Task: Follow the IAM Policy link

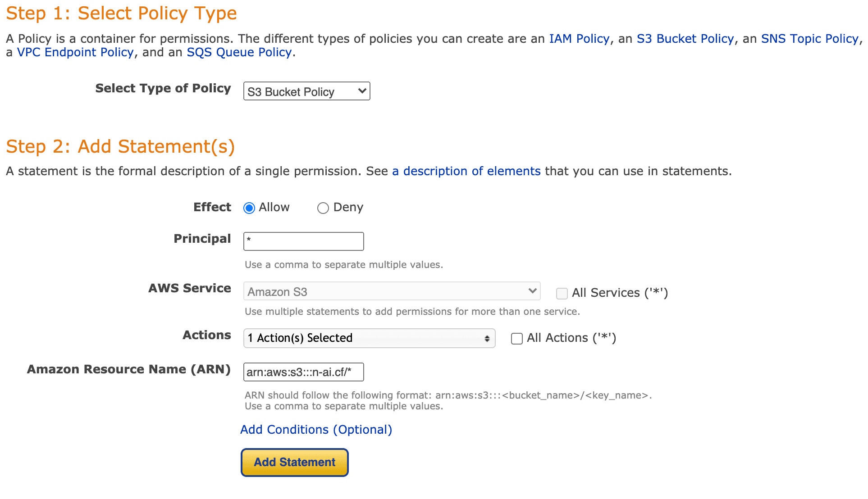Action: tap(579, 39)
